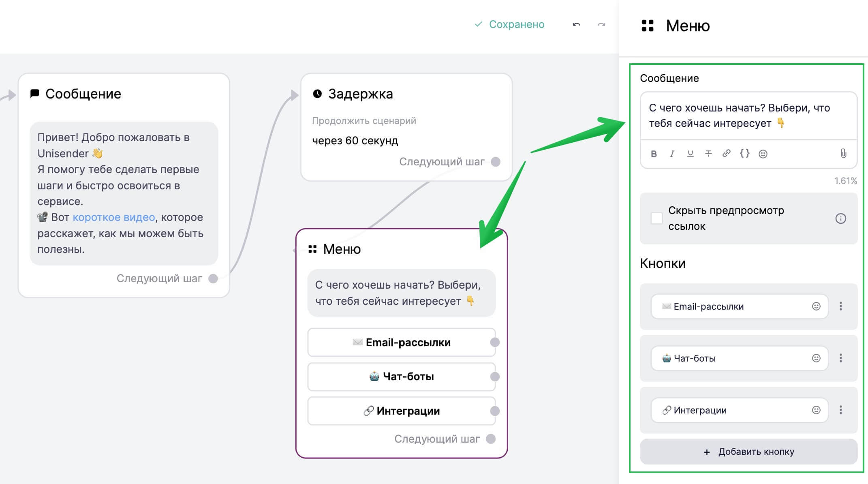The width and height of the screenshot is (868, 484).
Task: Apply strikethrough formatting to message
Action: 708,154
